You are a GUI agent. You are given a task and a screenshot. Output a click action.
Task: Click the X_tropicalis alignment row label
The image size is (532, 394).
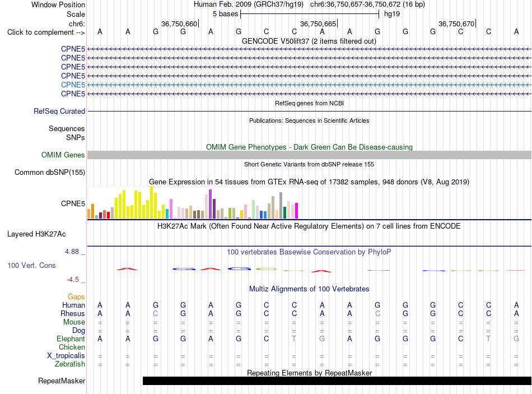[66, 356]
